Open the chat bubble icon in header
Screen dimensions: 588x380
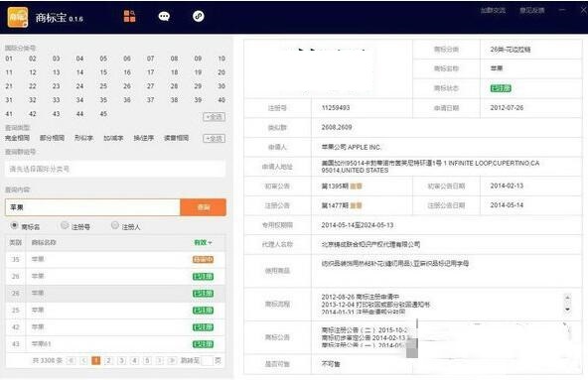(x=164, y=16)
